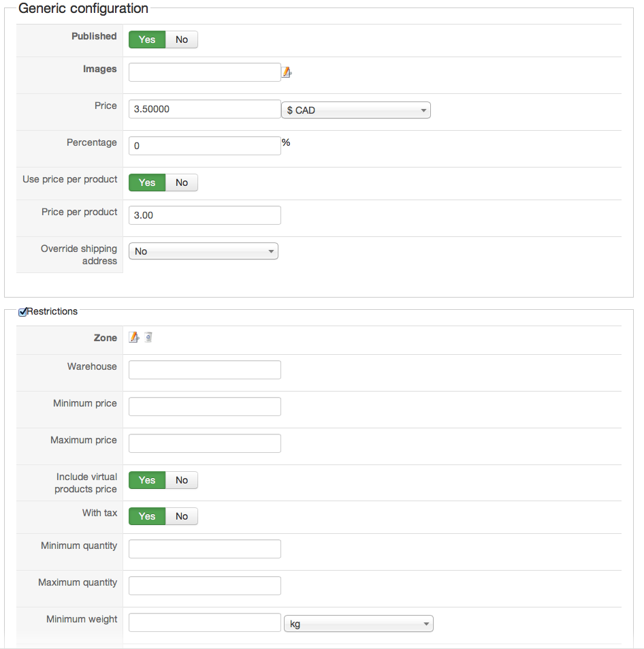Viewport: 644px width, 649px height.
Task: Switch With tax to No
Action: tap(181, 516)
